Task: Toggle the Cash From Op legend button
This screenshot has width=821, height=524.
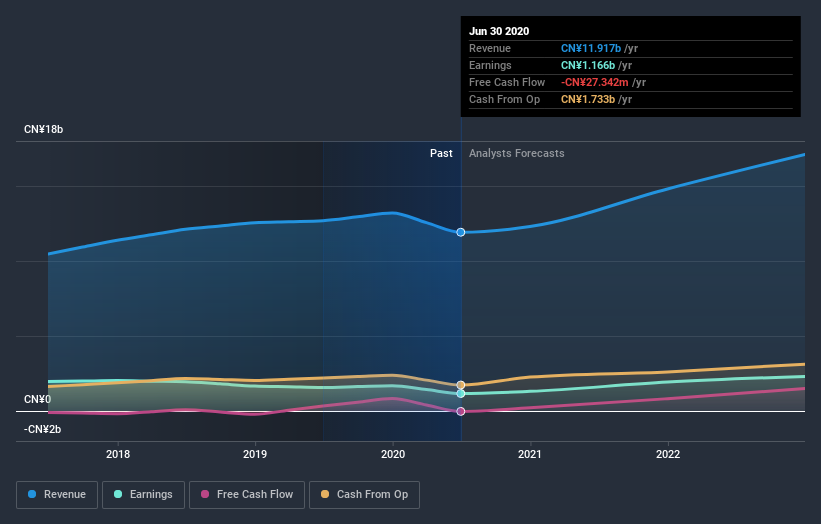Action: (364, 495)
